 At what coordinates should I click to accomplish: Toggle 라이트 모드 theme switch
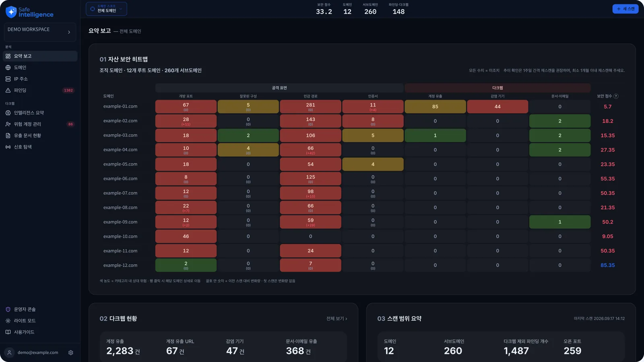point(40,321)
